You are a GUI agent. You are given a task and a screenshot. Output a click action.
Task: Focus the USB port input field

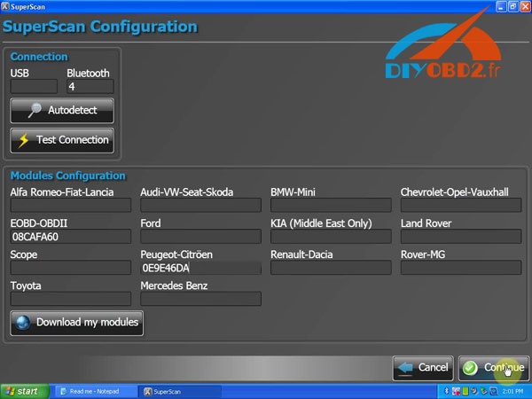click(x=34, y=87)
